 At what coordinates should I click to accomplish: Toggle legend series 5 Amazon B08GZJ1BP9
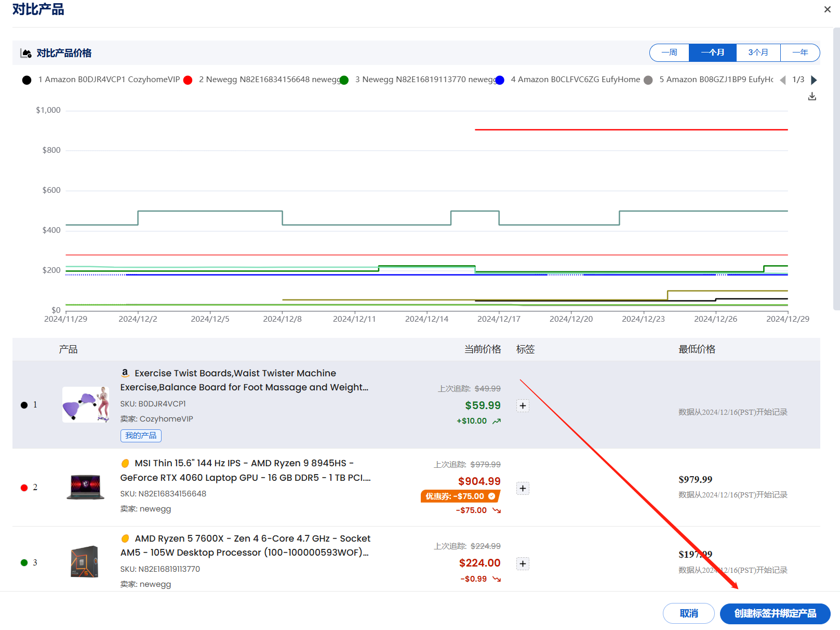(709, 80)
